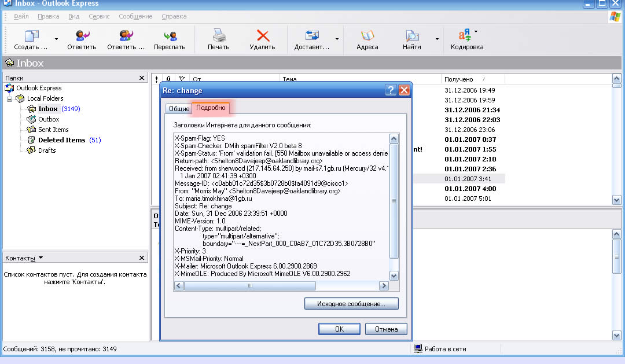
Task: Select the Deleted Items folder
Action: pyautogui.click(x=61, y=140)
